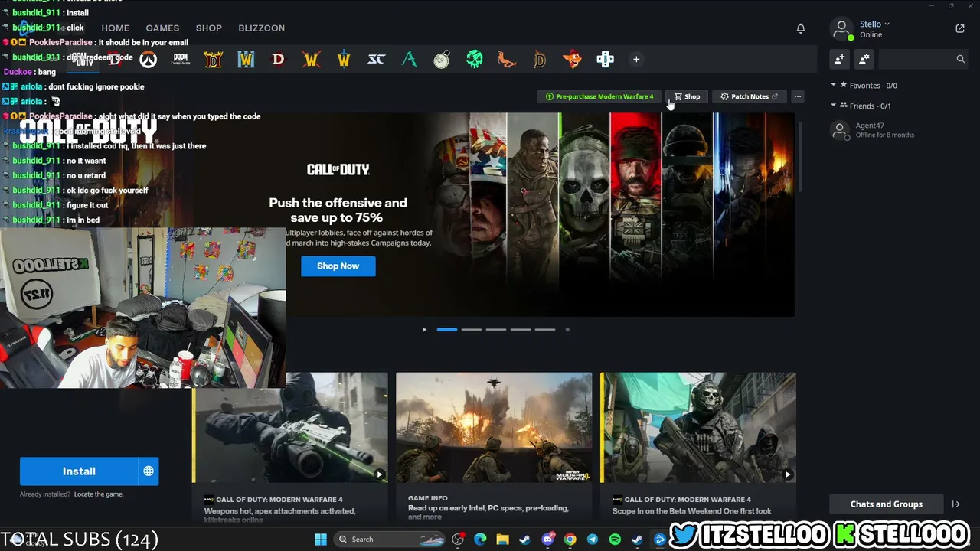The height and width of the screenshot is (551, 980).
Task: Click the Locate the game link
Action: click(99, 494)
